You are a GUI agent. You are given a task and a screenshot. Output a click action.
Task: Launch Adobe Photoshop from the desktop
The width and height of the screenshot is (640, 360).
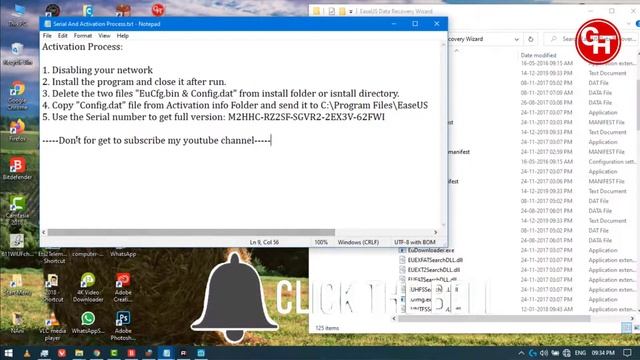123,326
